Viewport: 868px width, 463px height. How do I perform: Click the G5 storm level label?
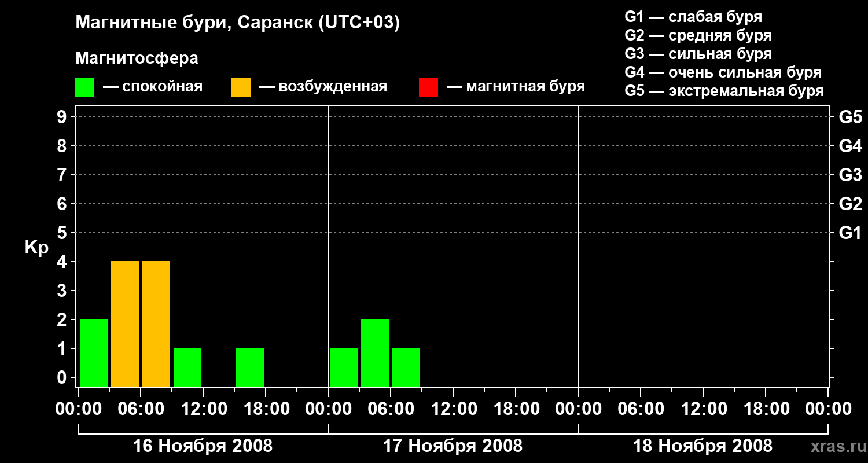tap(850, 117)
